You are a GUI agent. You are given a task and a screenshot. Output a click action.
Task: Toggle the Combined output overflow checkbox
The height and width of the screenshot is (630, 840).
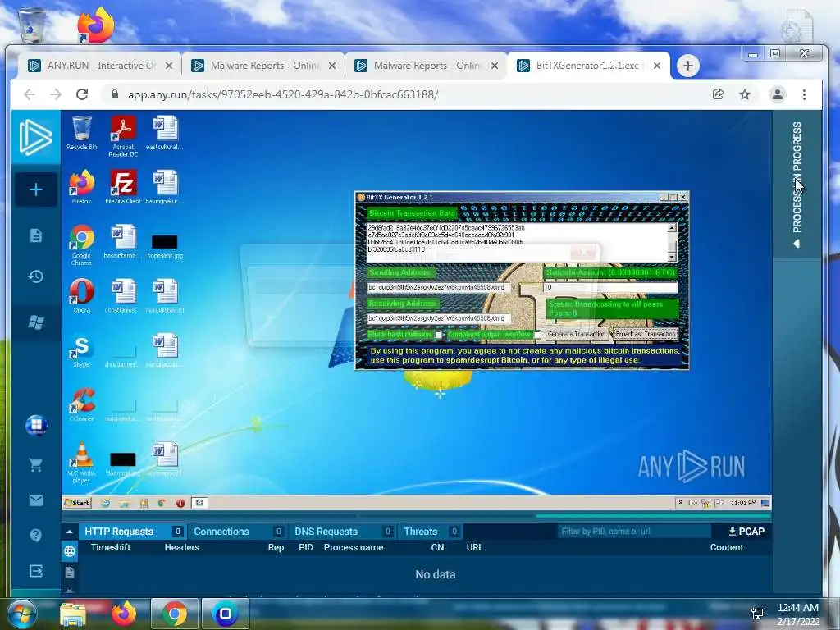[536, 335]
